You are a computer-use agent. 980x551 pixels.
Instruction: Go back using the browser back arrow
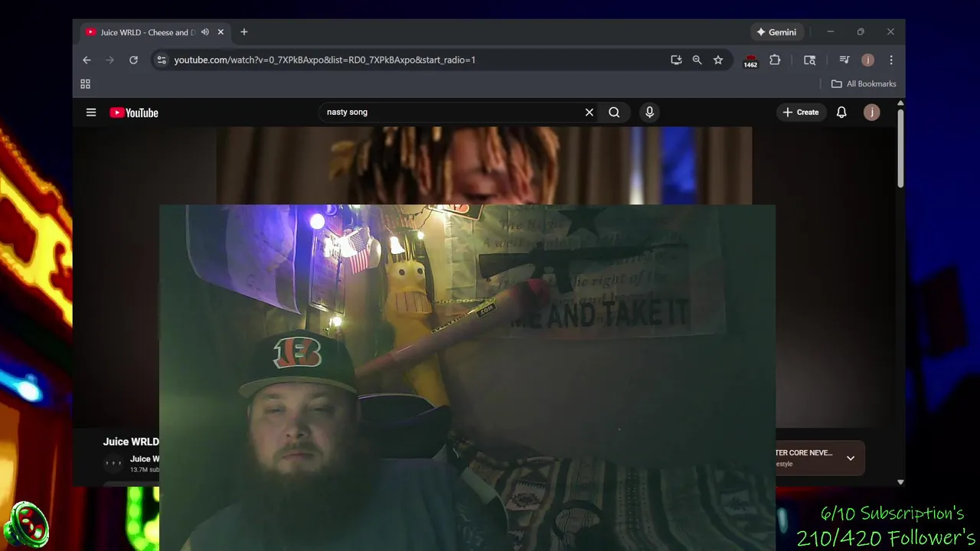(87, 60)
